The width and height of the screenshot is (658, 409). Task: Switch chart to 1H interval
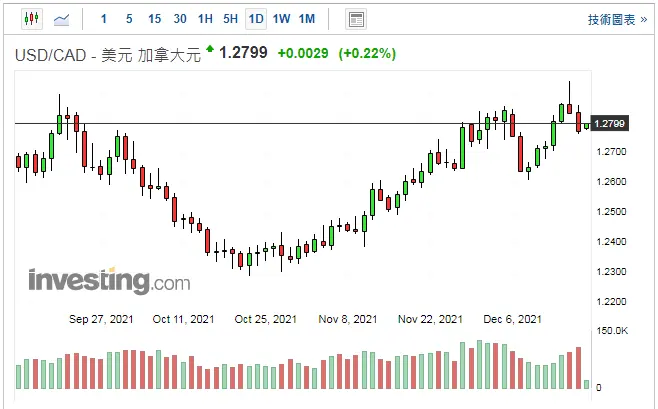[x=205, y=19]
